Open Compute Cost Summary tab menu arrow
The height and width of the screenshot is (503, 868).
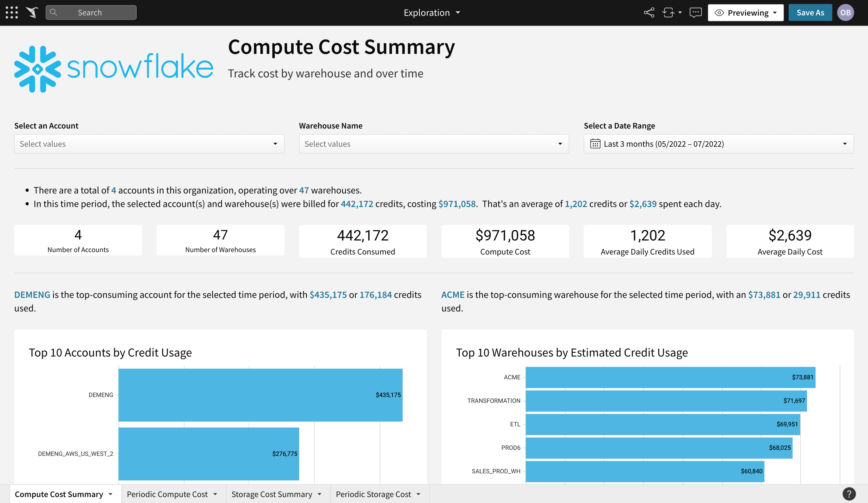coord(111,494)
